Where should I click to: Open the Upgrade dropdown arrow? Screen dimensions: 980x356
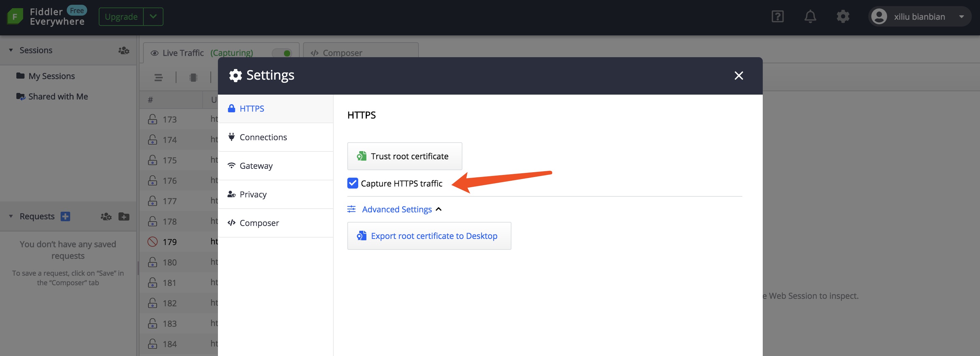[x=153, y=16]
